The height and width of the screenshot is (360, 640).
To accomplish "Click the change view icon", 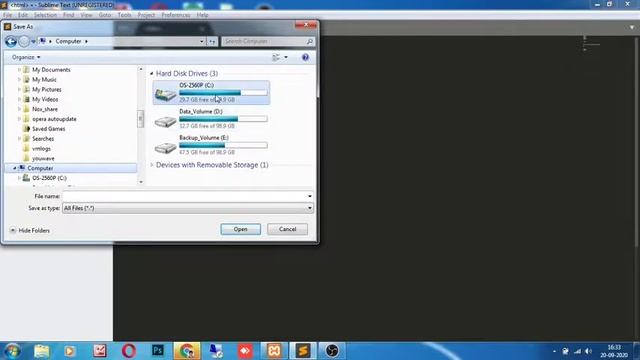I will (x=276, y=57).
